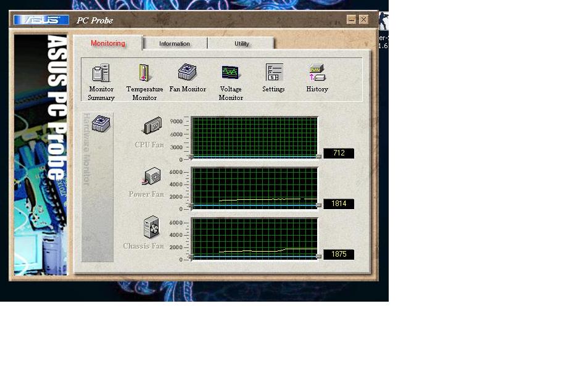Open the Monitor Summary icon

(101, 73)
